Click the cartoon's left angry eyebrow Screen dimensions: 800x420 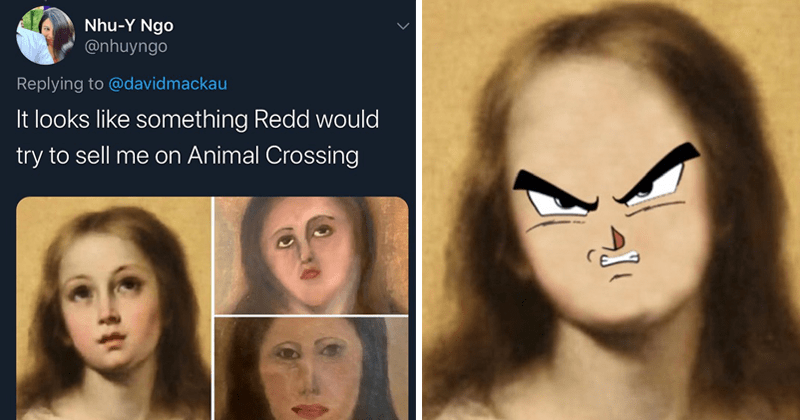(551, 180)
